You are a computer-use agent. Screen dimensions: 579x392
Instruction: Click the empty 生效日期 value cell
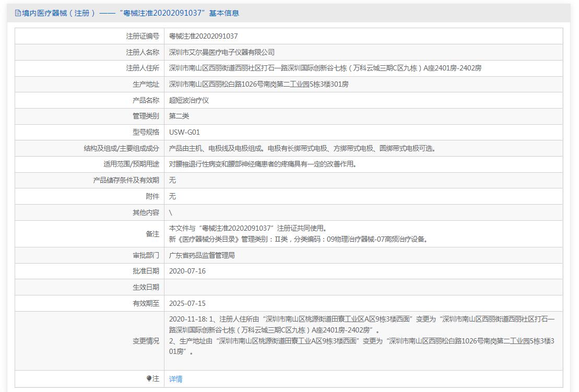coord(363,287)
